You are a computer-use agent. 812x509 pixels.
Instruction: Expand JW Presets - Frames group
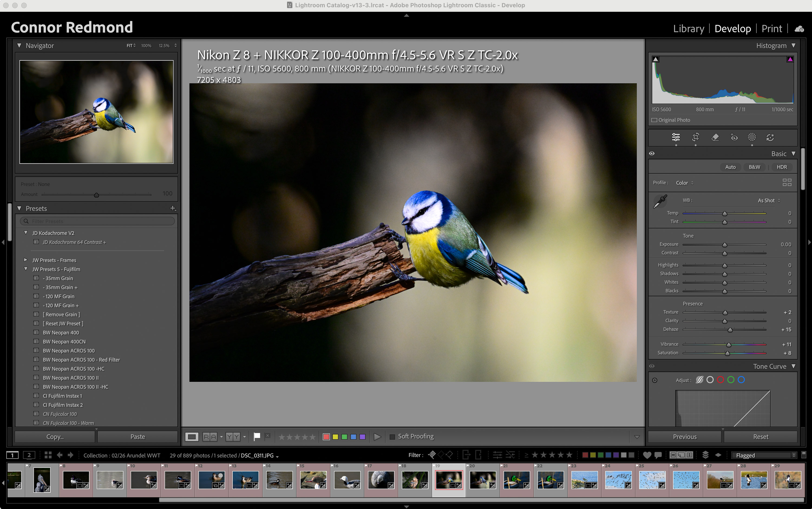(x=25, y=260)
